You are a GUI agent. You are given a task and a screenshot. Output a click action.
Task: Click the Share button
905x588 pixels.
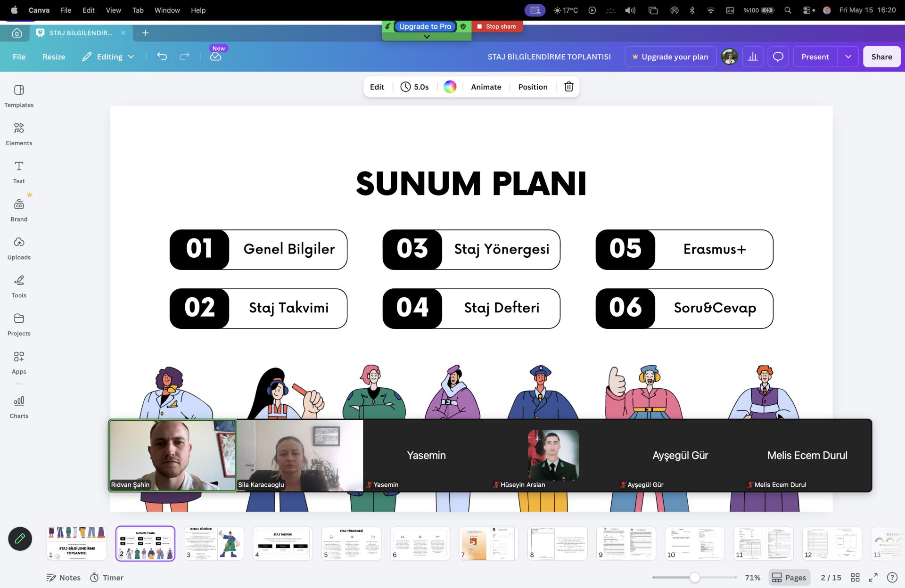[881, 57]
